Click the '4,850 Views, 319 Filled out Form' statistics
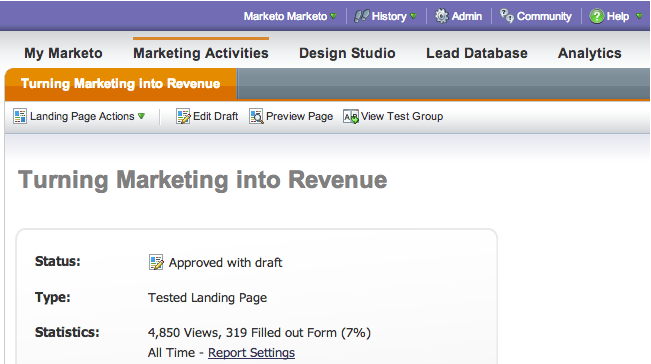651x364 pixels. click(x=259, y=332)
